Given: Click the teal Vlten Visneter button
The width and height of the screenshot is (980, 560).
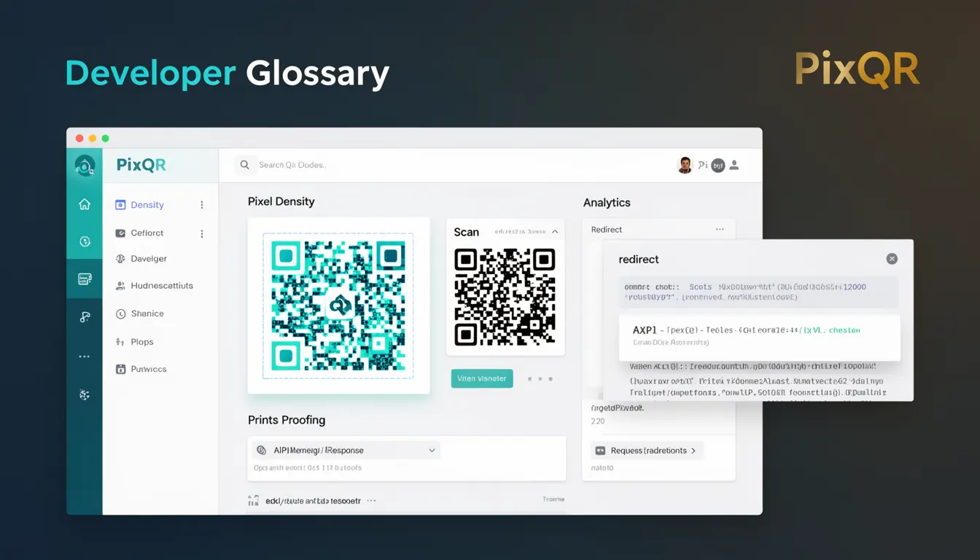Looking at the screenshot, I should coord(482,378).
